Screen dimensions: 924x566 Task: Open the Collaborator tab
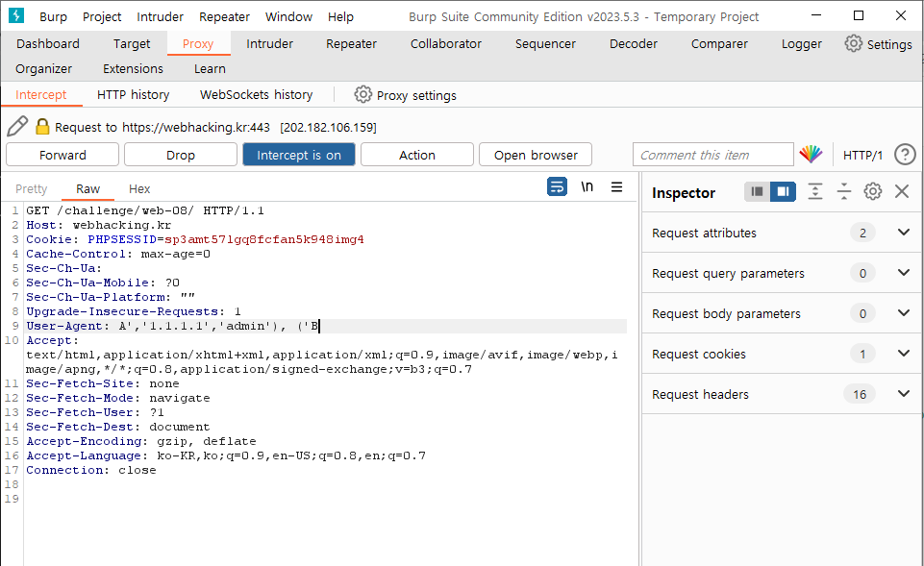445,43
